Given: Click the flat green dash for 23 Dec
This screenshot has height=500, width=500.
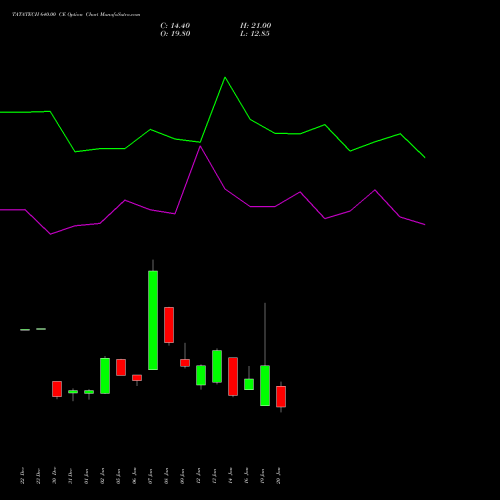Looking at the screenshot, I should click(41, 329).
